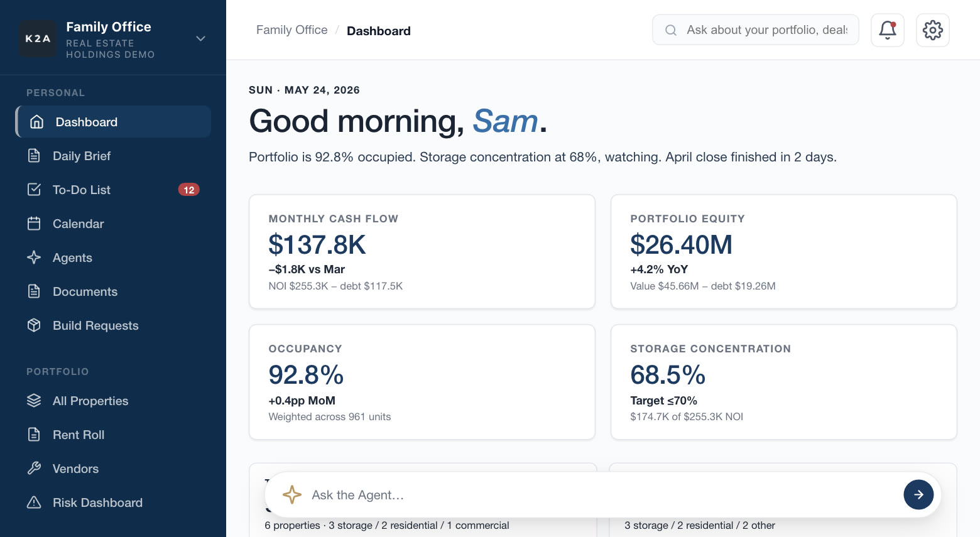
Task: Expand the Family Office workspace chevron
Action: tap(200, 38)
